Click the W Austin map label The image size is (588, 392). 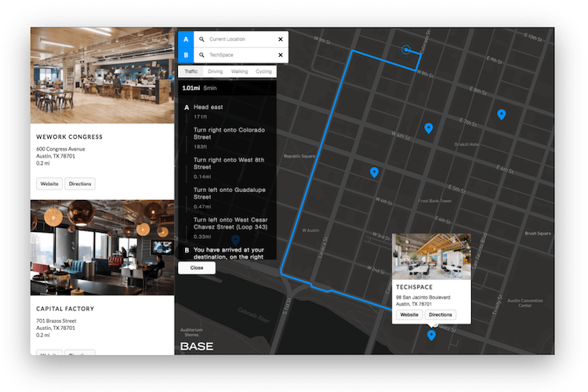[310, 230]
